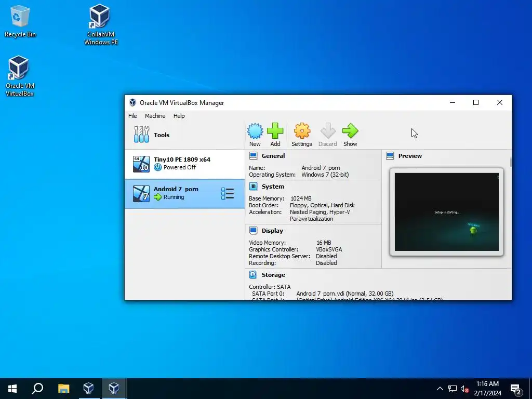Click the Preview heading label

pos(410,156)
